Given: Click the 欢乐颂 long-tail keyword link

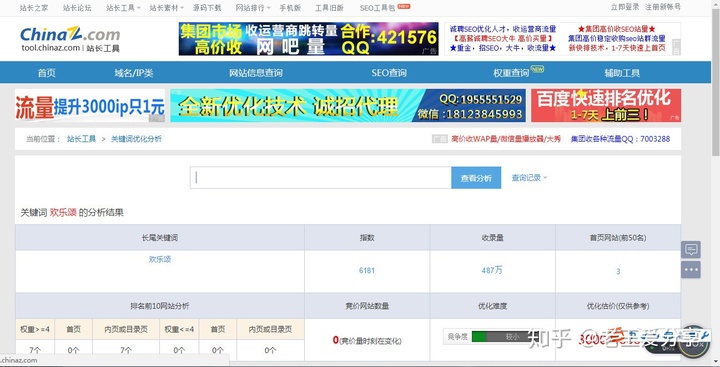Looking at the screenshot, I should pos(160,260).
